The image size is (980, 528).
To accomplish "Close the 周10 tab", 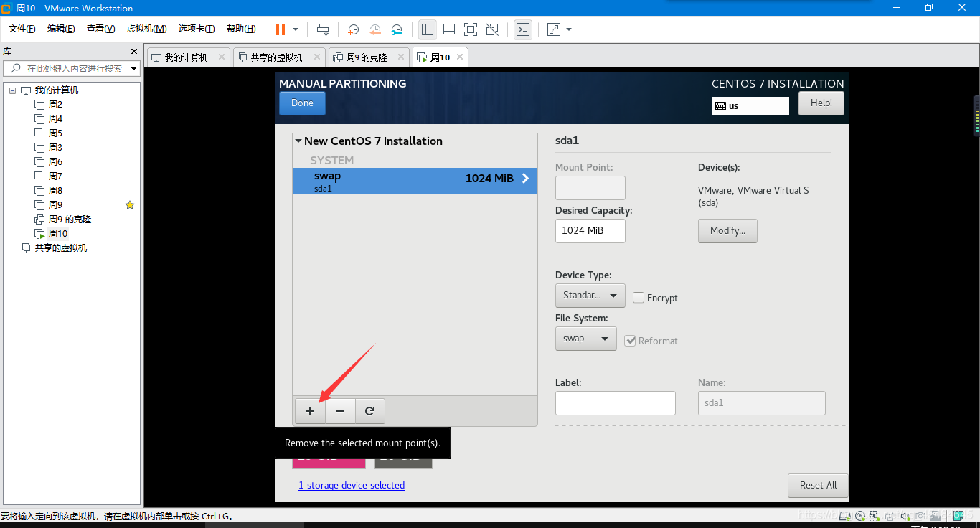I will click(x=460, y=57).
